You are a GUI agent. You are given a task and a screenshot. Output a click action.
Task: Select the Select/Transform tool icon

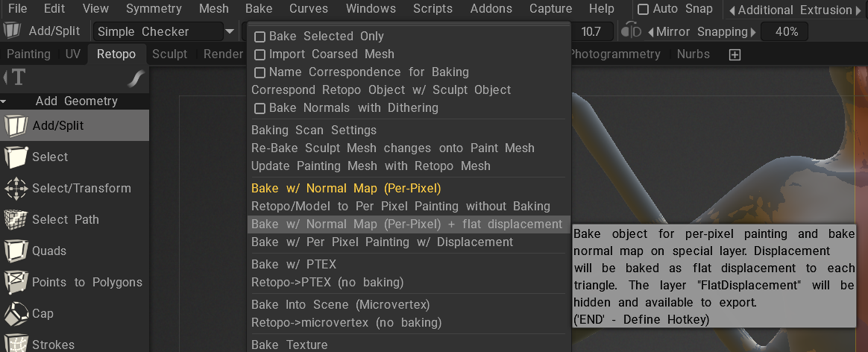pos(16,189)
